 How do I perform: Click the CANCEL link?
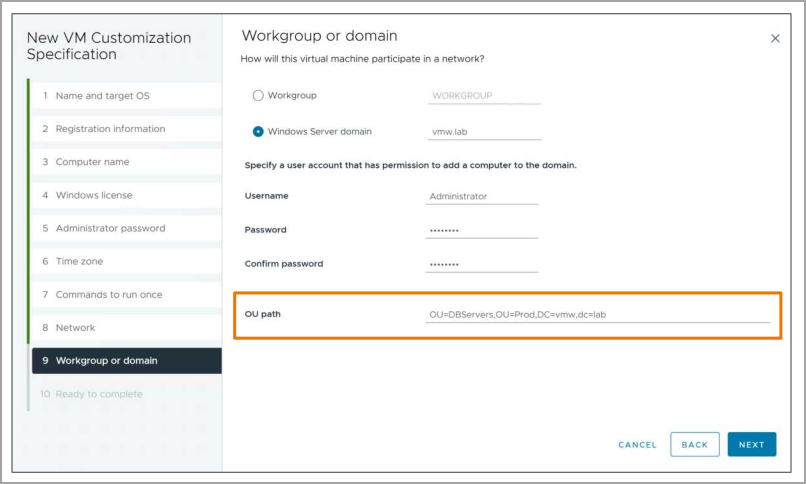pyautogui.click(x=637, y=445)
